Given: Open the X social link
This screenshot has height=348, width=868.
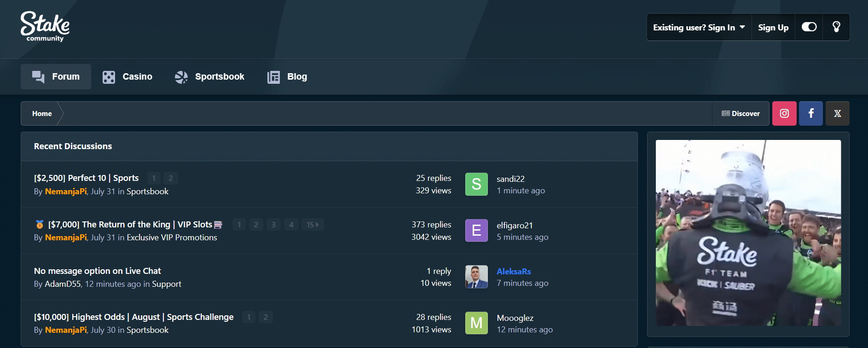Looking at the screenshot, I should tap(837, 114).
